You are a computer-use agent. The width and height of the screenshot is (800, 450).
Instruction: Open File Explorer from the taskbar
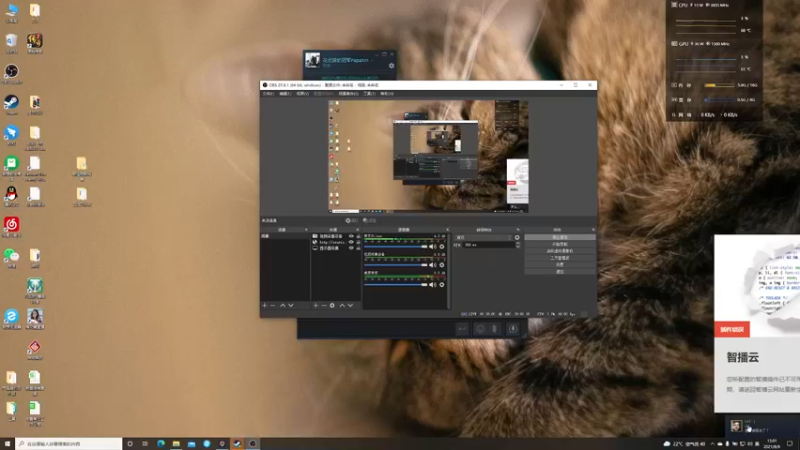pos(176,444)
